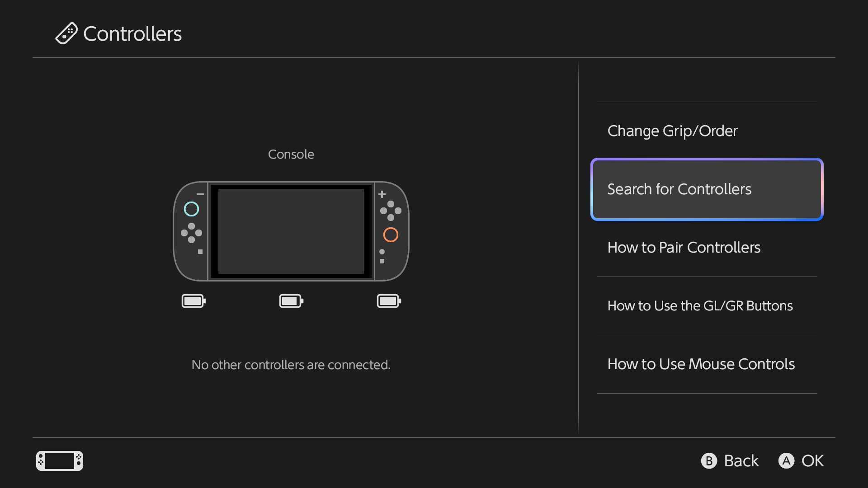
Task: Open How to Use Mouse Controls
Action: click(707, 364)
